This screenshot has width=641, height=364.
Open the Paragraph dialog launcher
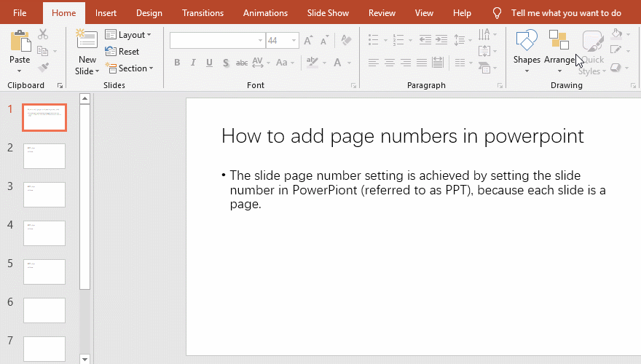click(x=500, y=85)
